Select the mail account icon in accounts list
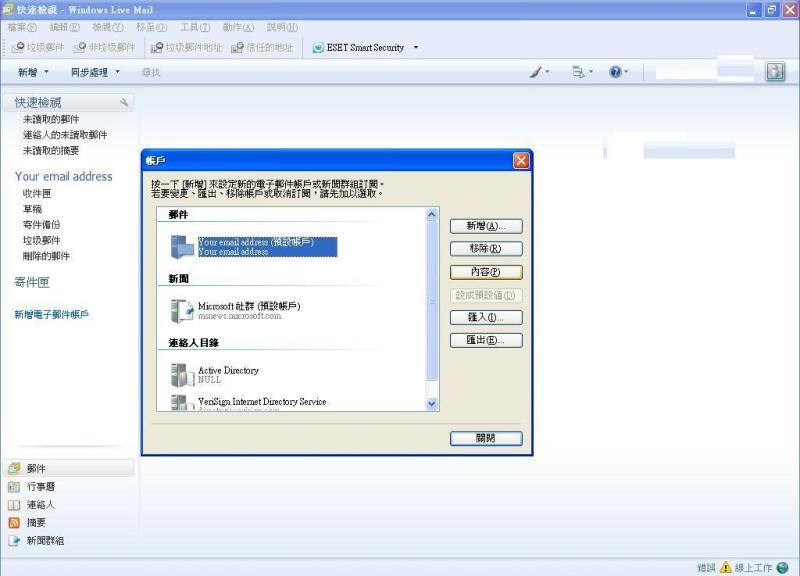800x576 pixels. pos(182,247)
